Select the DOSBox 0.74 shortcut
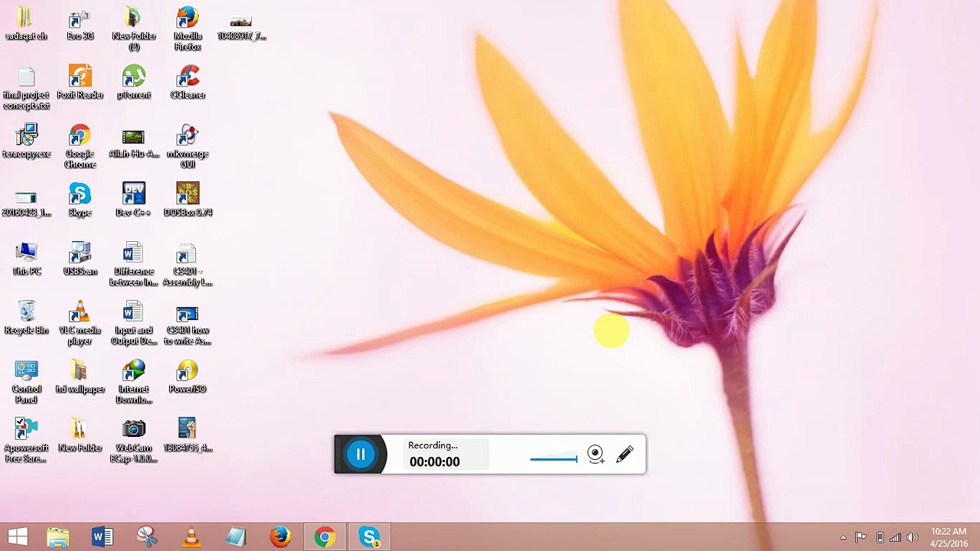Image resolution: width=980 pixels, height=551 pixels. pyautogui.click(x=188, y=201)
